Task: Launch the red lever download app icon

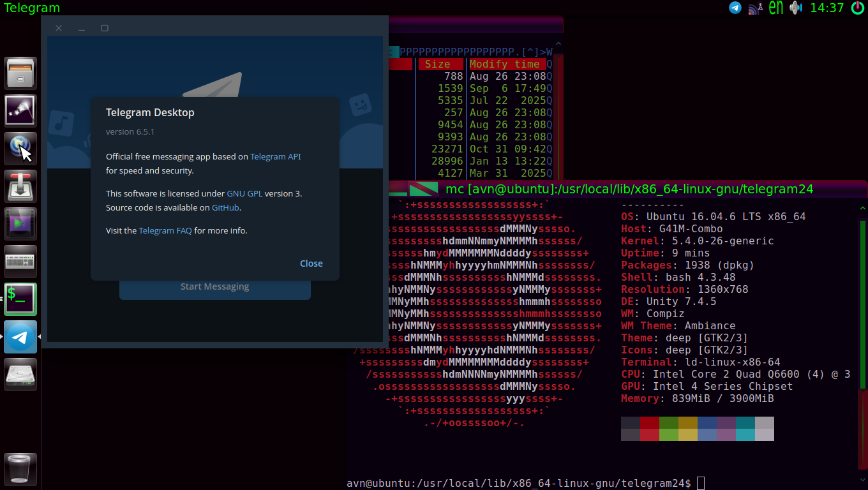Action: point(21,186)
